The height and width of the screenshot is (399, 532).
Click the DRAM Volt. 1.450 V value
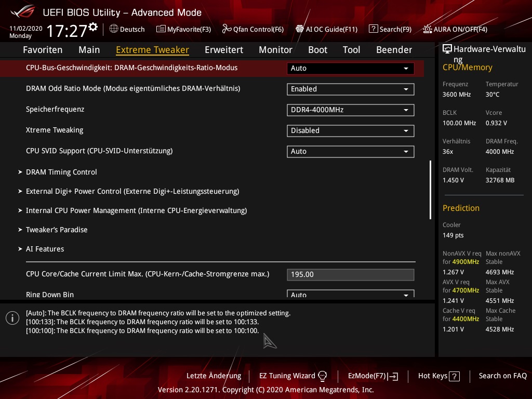(x=453, y=180)
